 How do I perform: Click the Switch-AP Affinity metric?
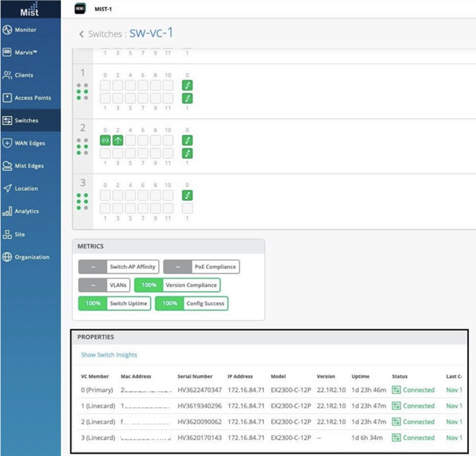(x=119, y=267)
